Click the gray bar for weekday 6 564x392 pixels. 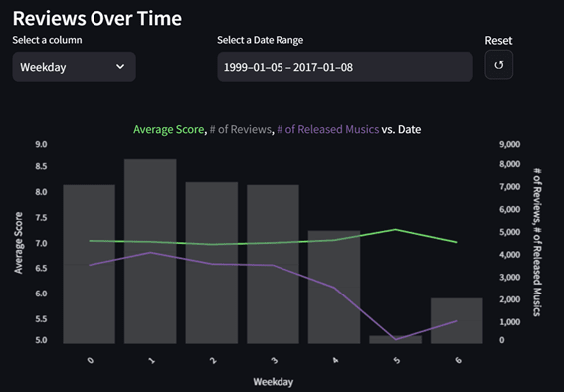click(x=457, y=321)
